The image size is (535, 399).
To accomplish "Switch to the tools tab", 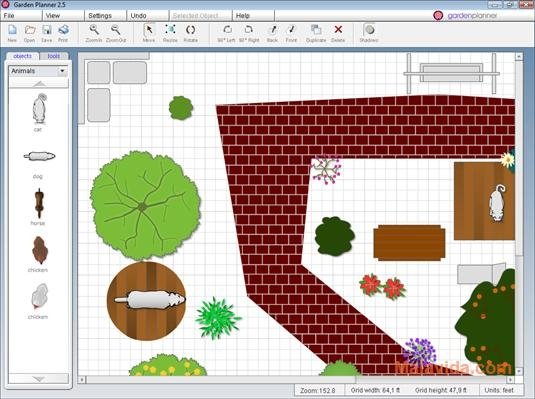I will [x=54, y=56].
